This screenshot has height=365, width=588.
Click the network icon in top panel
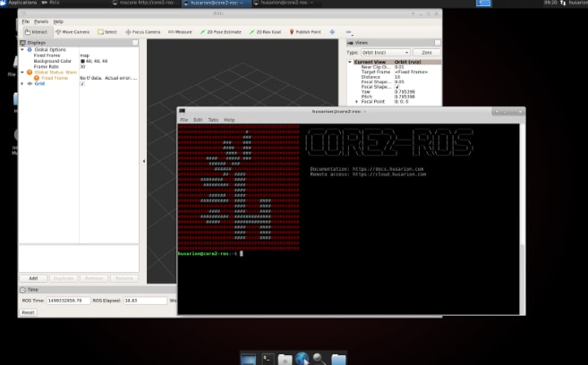tap(563, 3)
